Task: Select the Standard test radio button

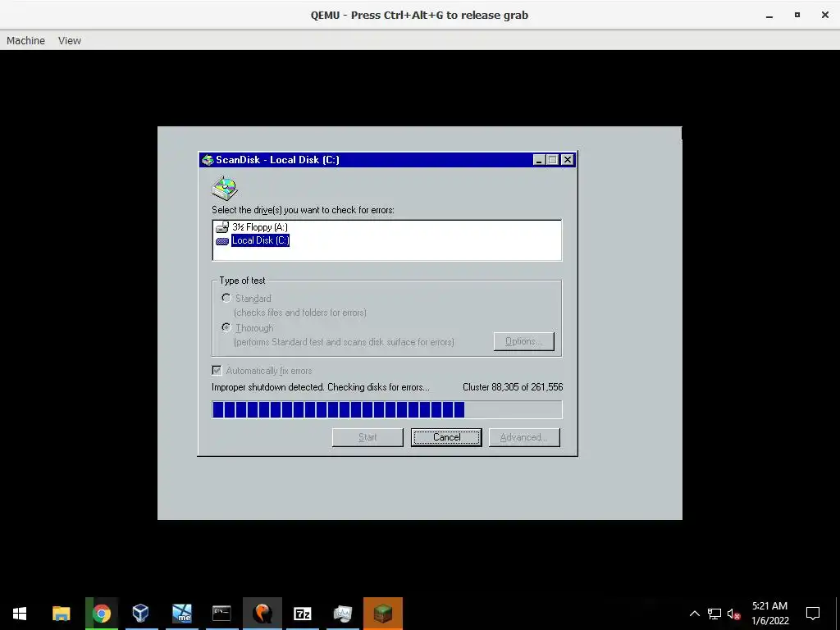Action: click(x=226, y=298)
